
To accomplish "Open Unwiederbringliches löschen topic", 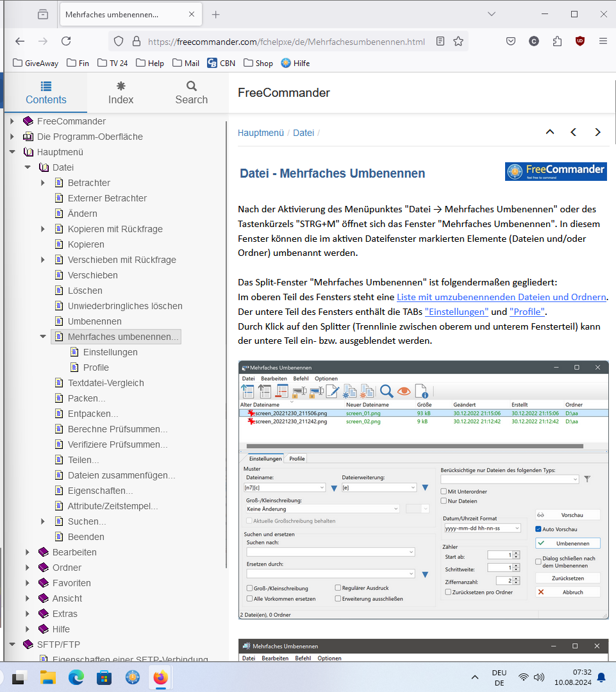I will click(x=125, y=306).
